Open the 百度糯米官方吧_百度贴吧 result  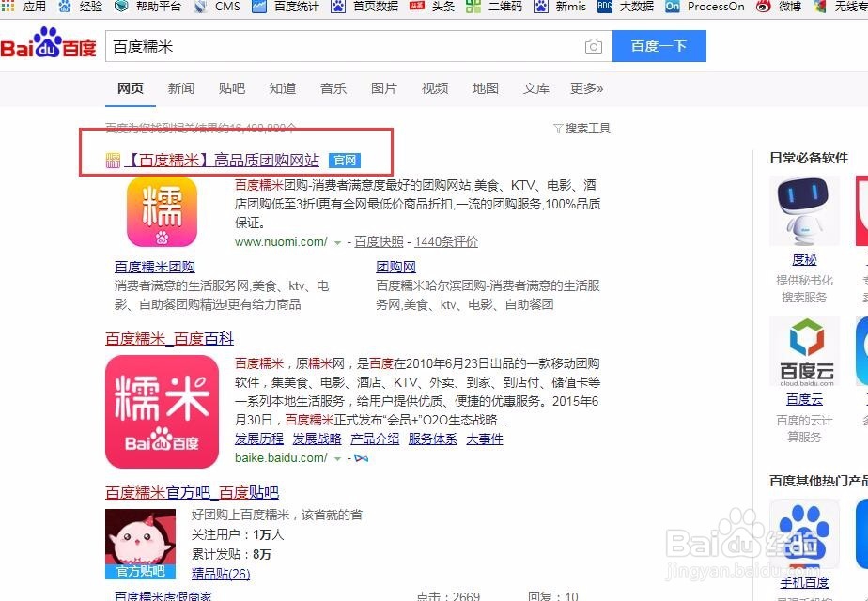tap(192, 492)
